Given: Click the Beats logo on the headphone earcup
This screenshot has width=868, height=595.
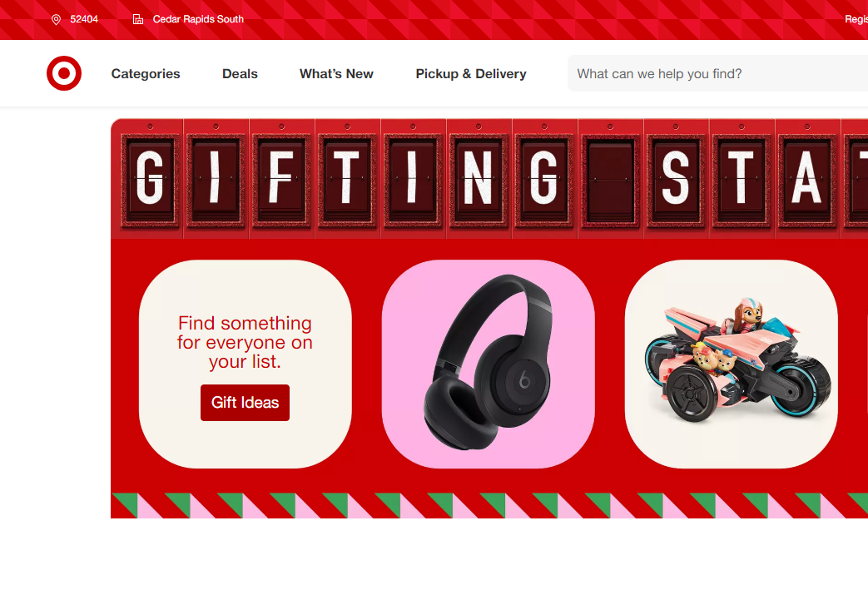Looking at the screenshot, I should click(524, 380).
